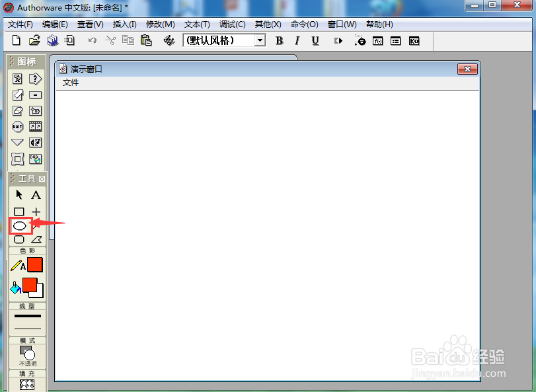
Task: Pick the Map icon in the palette
Action: click(x=35, y=110)
